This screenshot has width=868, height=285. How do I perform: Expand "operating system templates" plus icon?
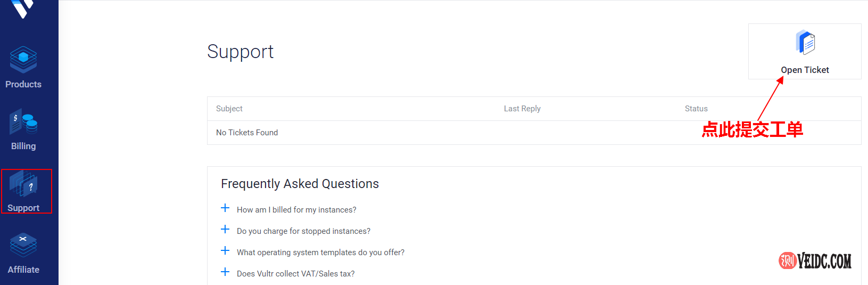pos(225,251)
